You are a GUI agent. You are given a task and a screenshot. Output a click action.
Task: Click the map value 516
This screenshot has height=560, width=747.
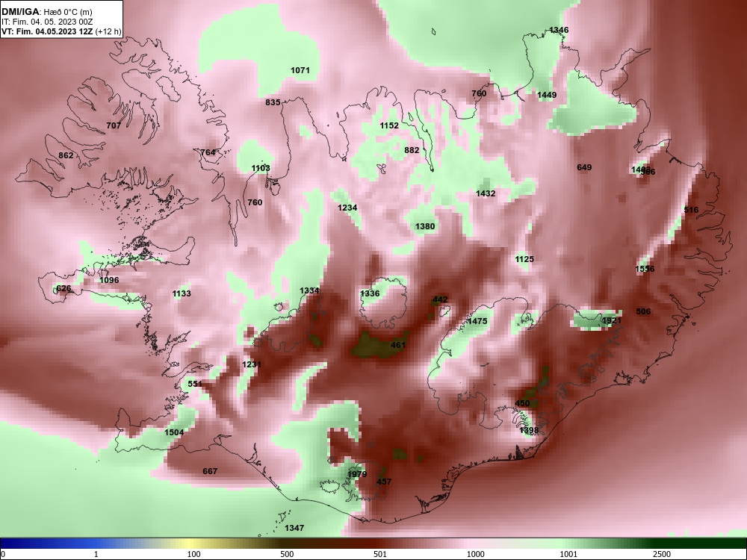click(691, 210)
